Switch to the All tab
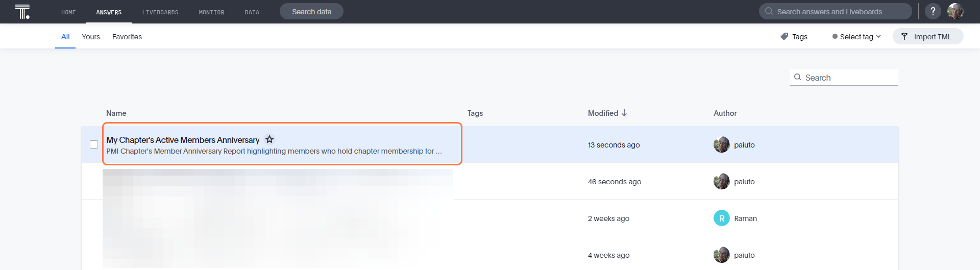Screen dimensions: 980x270 [x=65, y=37]
